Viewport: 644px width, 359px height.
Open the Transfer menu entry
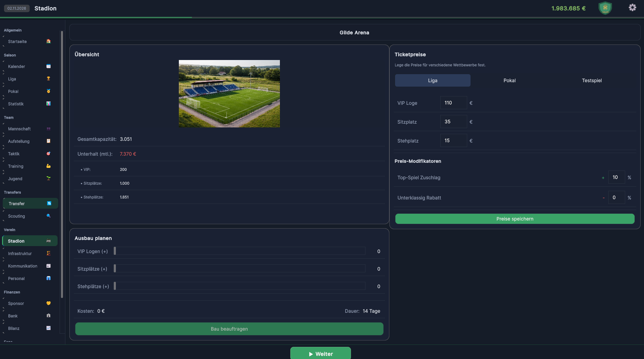pos(30,204)
